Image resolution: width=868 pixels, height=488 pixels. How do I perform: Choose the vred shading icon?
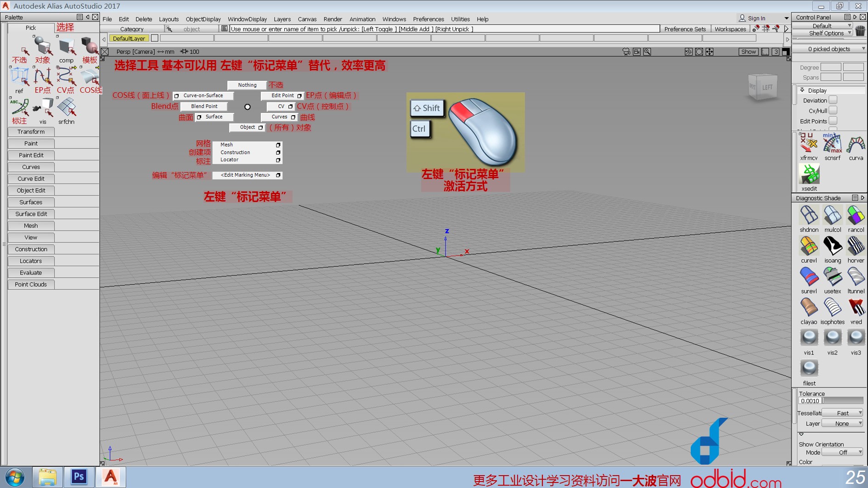click(856, 308)
